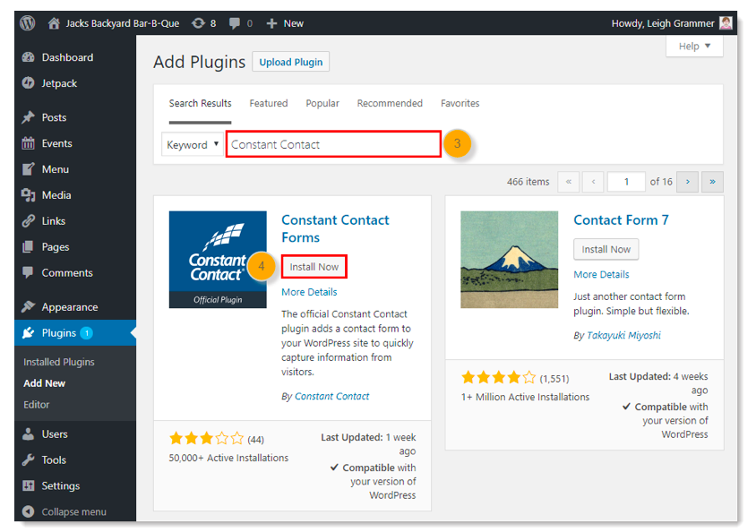756x532 pixels.
Task: Click the '50,000+ Active Installations' text
Action: pyautogui.click(x=228, y=458)
